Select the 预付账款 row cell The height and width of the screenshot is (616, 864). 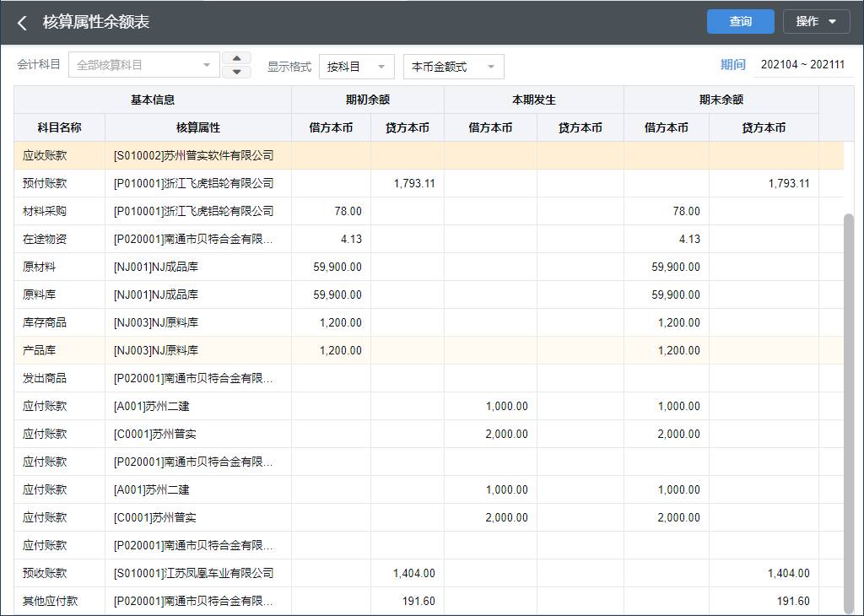(x=60, y=183)
